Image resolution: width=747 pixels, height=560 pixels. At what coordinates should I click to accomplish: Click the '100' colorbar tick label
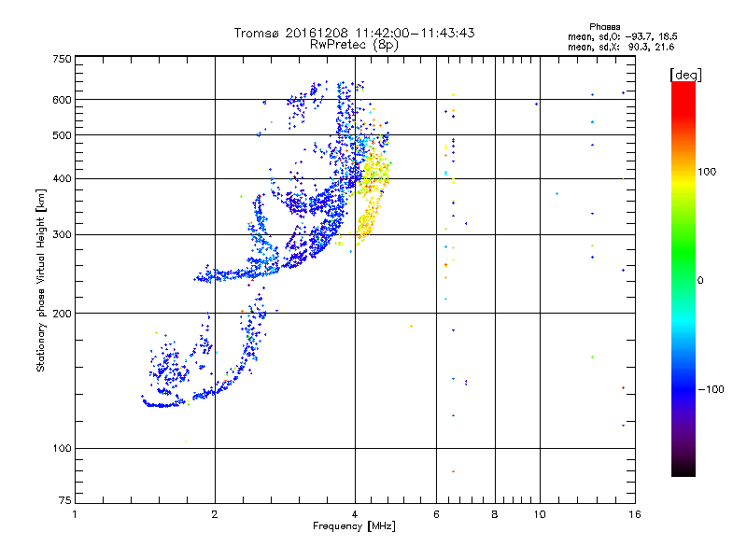(707, 172)
